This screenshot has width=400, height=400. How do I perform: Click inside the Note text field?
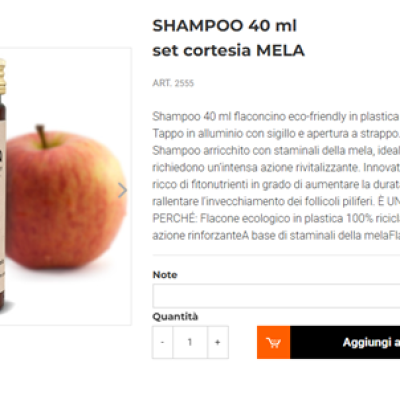click(276, 296)
